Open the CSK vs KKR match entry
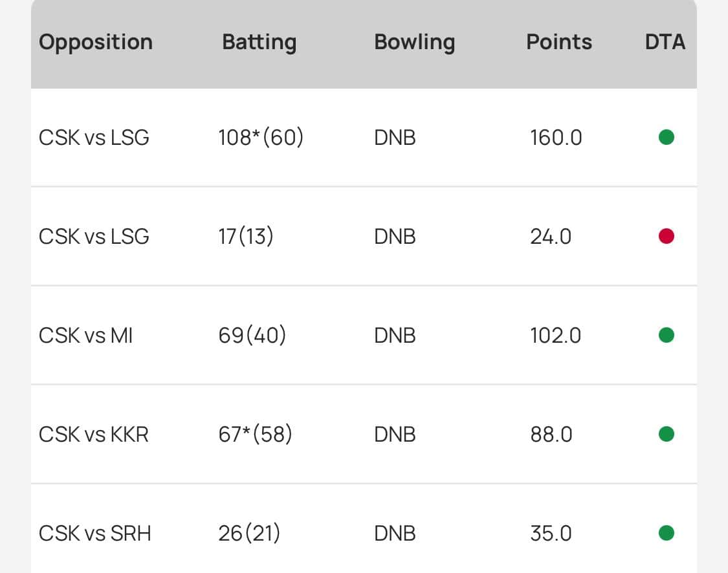This screenshot has height=573, width=728. click(94, 435)
